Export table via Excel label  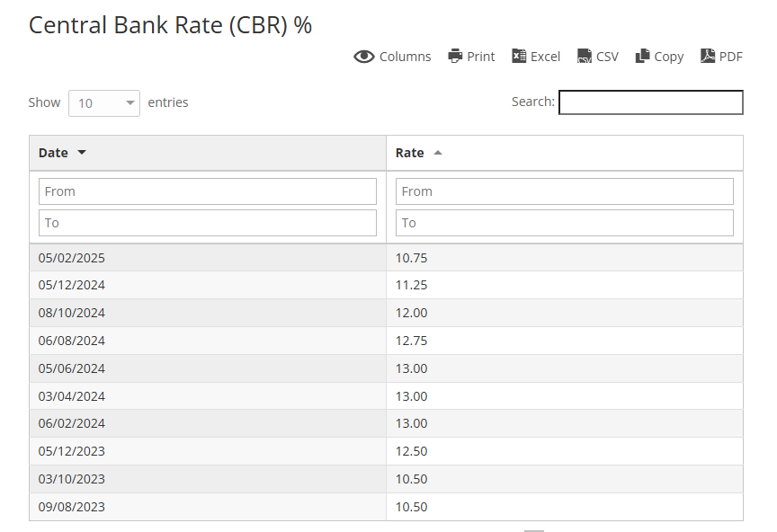click(x=545, y=57)
